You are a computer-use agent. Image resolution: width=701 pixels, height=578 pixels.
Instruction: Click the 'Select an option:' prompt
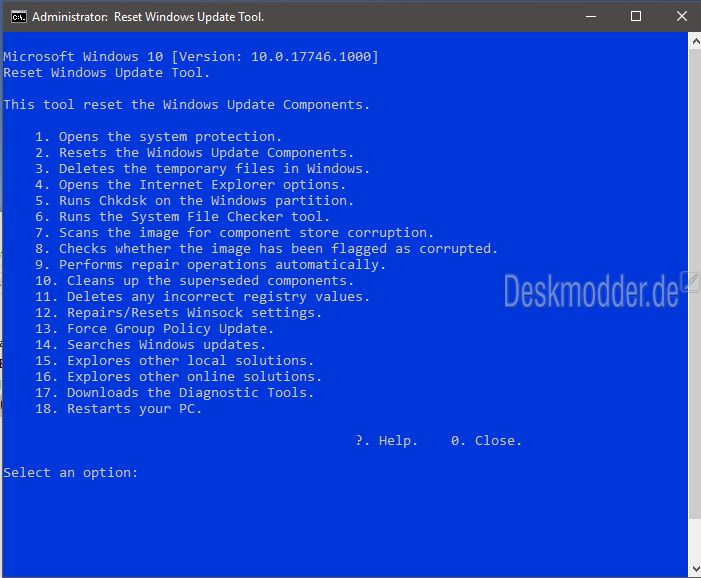(x=71, y=473)
